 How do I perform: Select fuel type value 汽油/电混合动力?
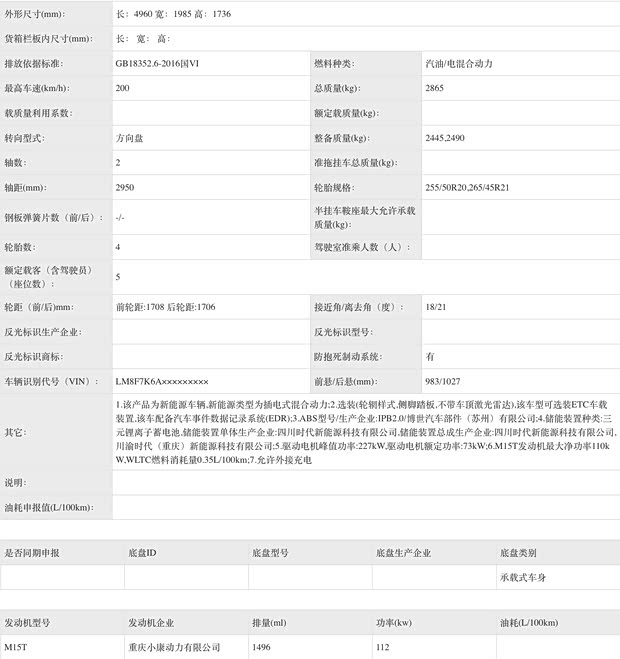pos(459,63)
